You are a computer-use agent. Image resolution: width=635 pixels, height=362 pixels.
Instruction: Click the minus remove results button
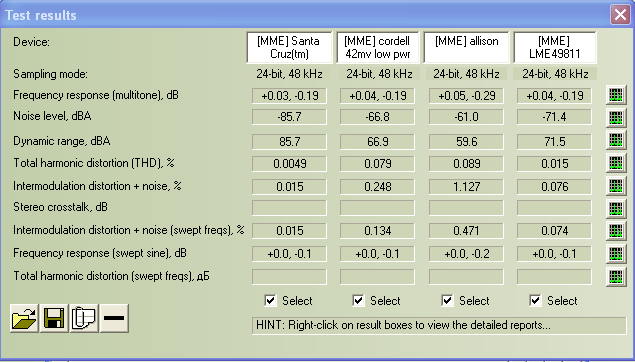tap(114, 318)
